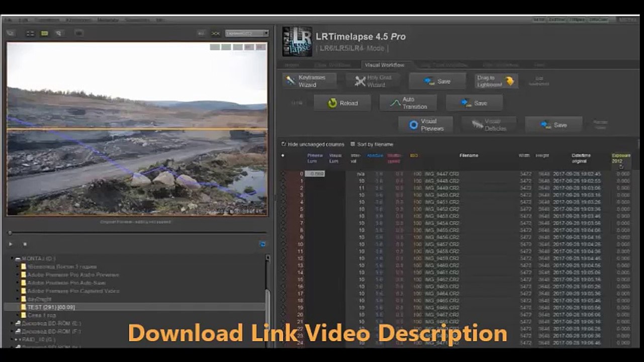644x362 pixels.
Task: Click the Date/time original column header
Action: coord(581,158)
